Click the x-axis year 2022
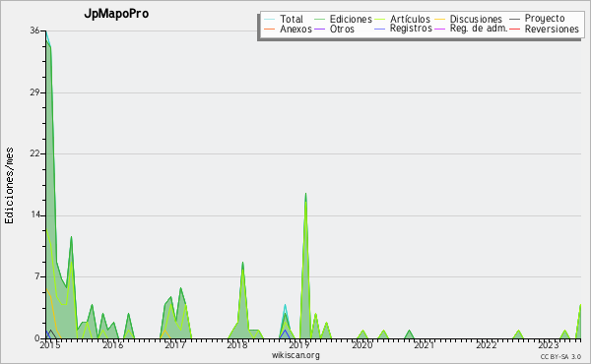The image size is (591, 364). [x=487, y=345]
